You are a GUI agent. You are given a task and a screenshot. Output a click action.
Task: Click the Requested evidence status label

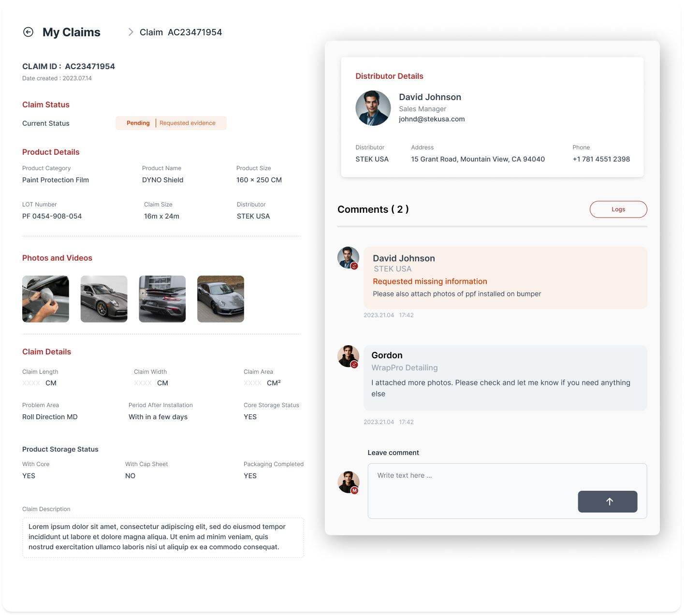(x=188, y=123)
